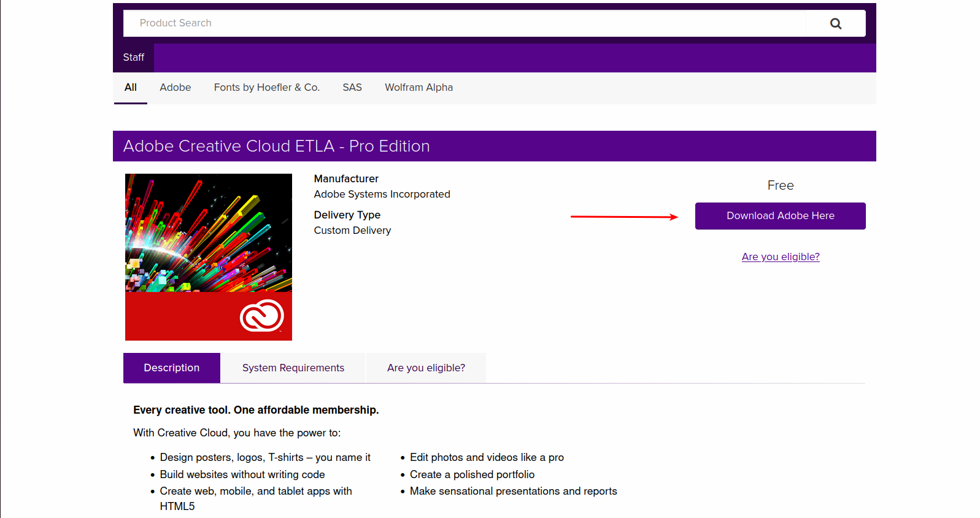Open Are you eligible? link under download button
The width and height of the screenshot is (980, 518).
(781, 257)
